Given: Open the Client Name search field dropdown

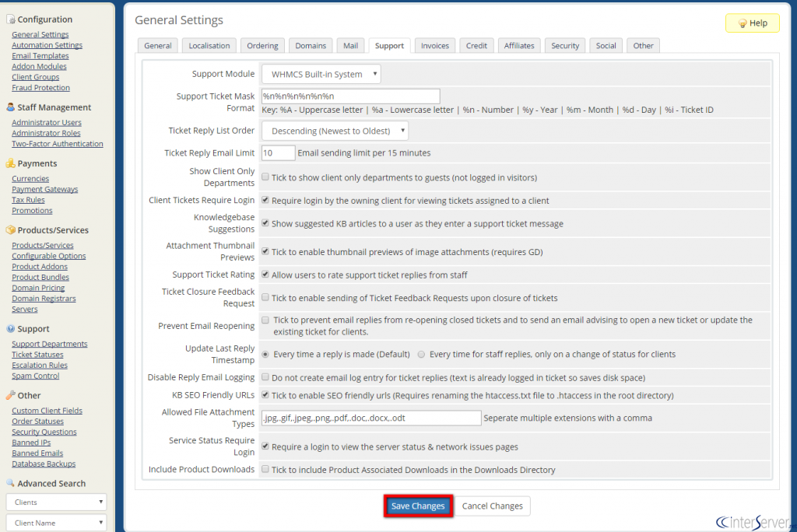Looking at the screenshot, I should pos(56,523).
